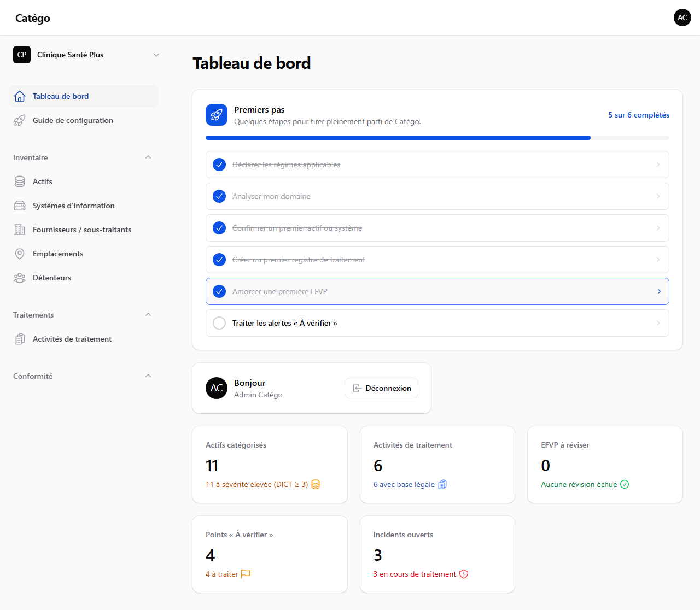The width and height of the screenshot is (700, 610).
Task: Click 6 avec base légale link
Action: coord(404,484)
